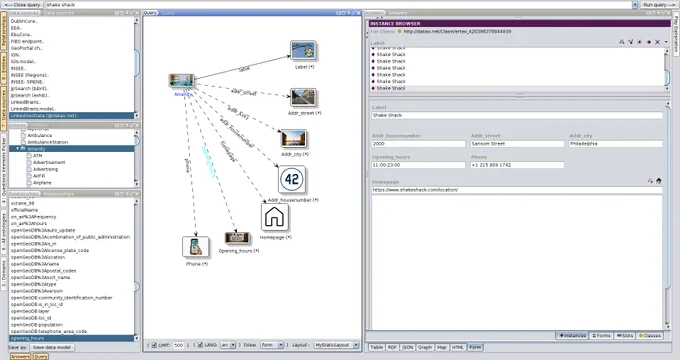Click the LIMIT value field showing 500
This screenshot has height=360, width=680.
179,345
